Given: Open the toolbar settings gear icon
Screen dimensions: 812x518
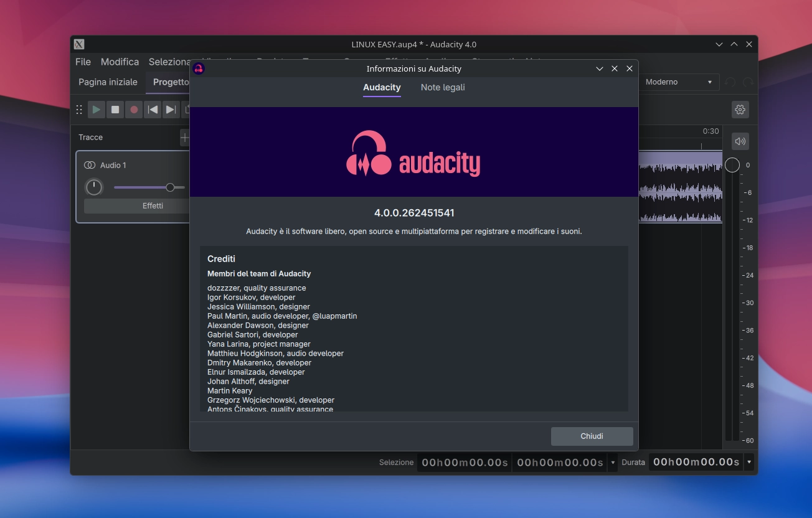Looking at the screenshot, I should (x=740, y=110).
